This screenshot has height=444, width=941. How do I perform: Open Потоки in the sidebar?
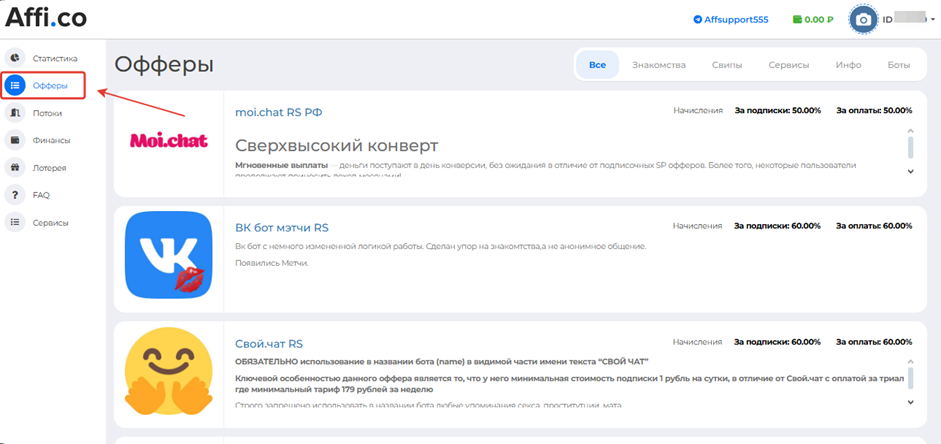coord(47,113)
